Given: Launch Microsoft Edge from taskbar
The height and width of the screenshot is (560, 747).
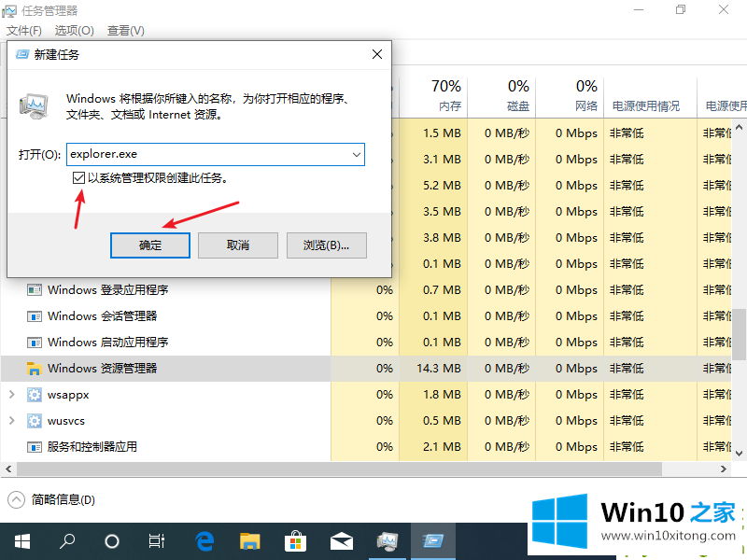Looking at the screenshot, I should (x=204, y=541).
